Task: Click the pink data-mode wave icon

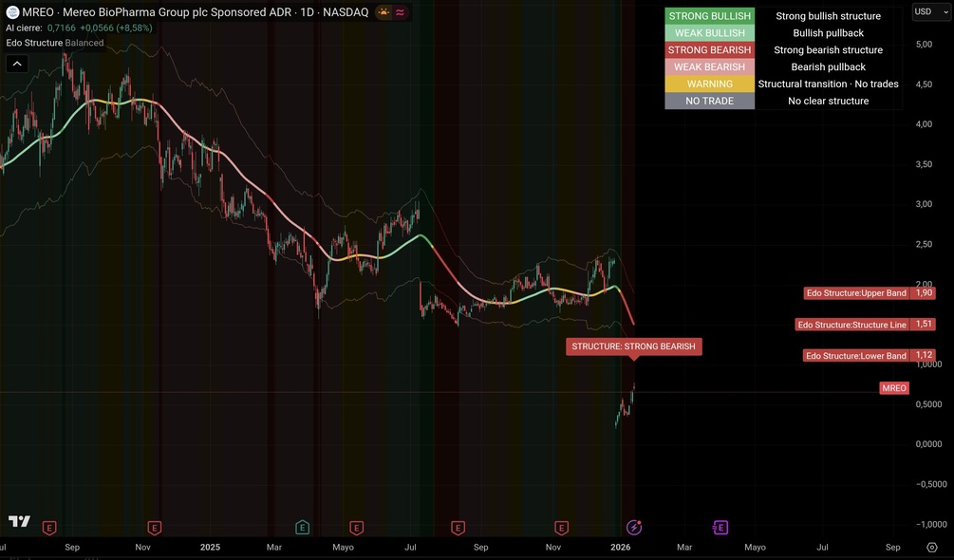Action: 400,12
